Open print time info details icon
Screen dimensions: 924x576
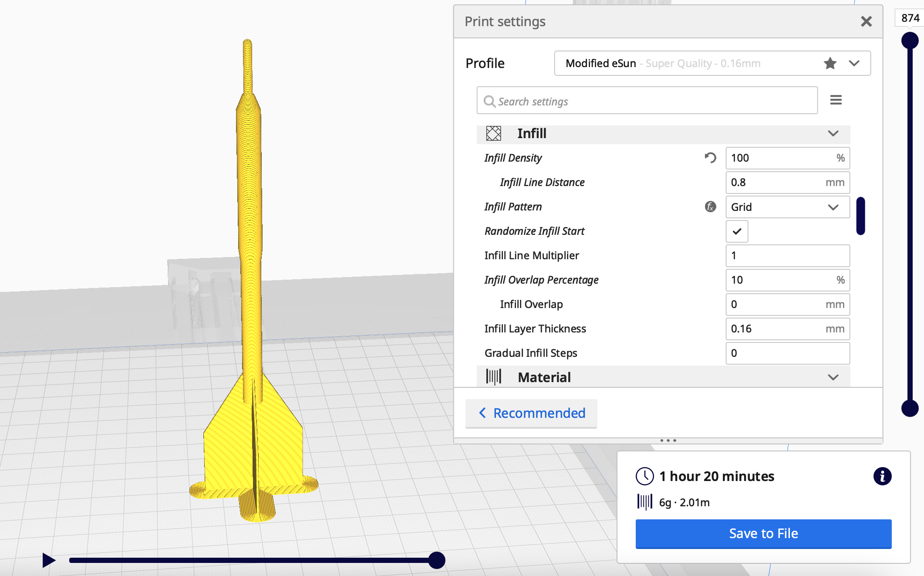[882, 476]
